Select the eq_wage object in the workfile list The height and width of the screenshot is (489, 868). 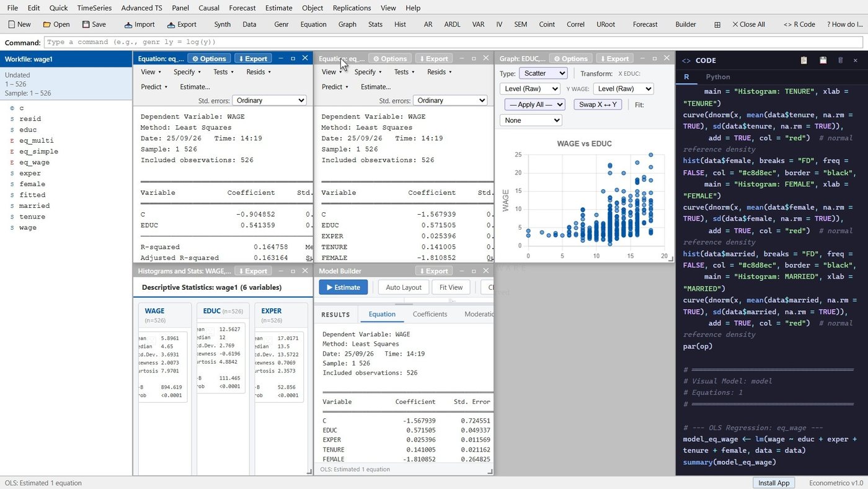(x=34, y=163)
